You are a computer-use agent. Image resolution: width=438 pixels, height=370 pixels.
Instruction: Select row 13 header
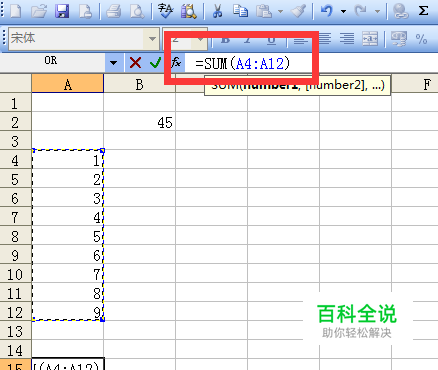15,331
